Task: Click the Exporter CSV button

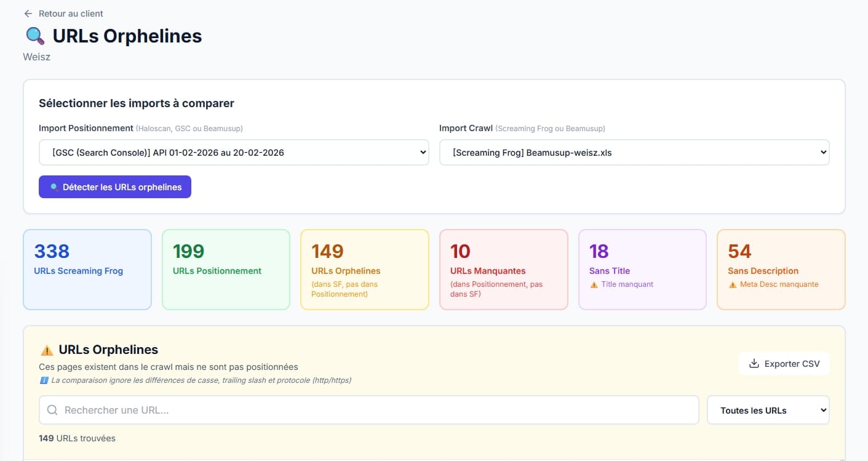Action: (784, 364)
